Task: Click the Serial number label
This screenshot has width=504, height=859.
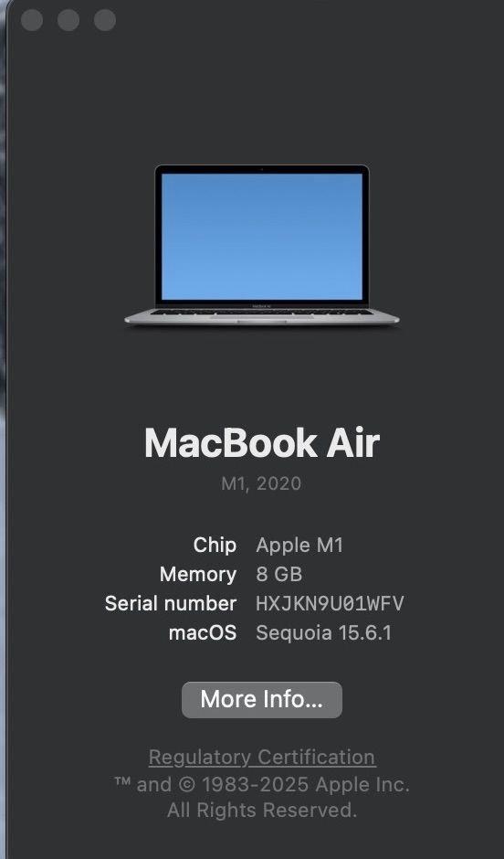Action: [x=171, y=604]
